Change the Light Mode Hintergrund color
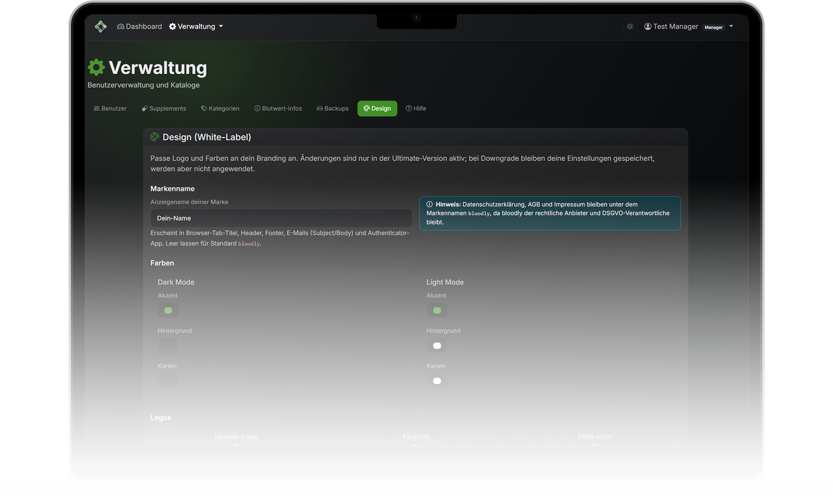 pos(437,346)
